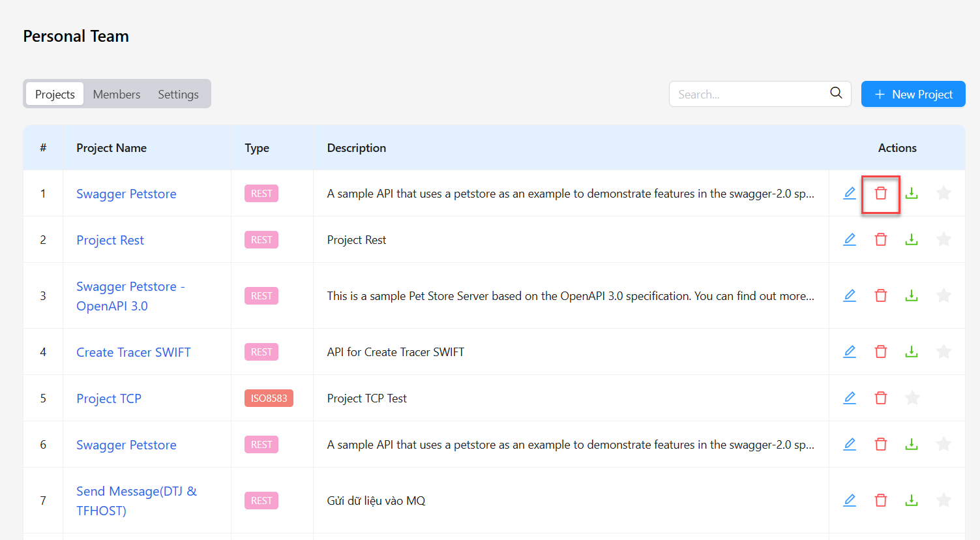Screen dimensions: 980x540
Task: Favorite the Swagger Petstore - OpenAPI 3.0 project
Action: (943, 295)
